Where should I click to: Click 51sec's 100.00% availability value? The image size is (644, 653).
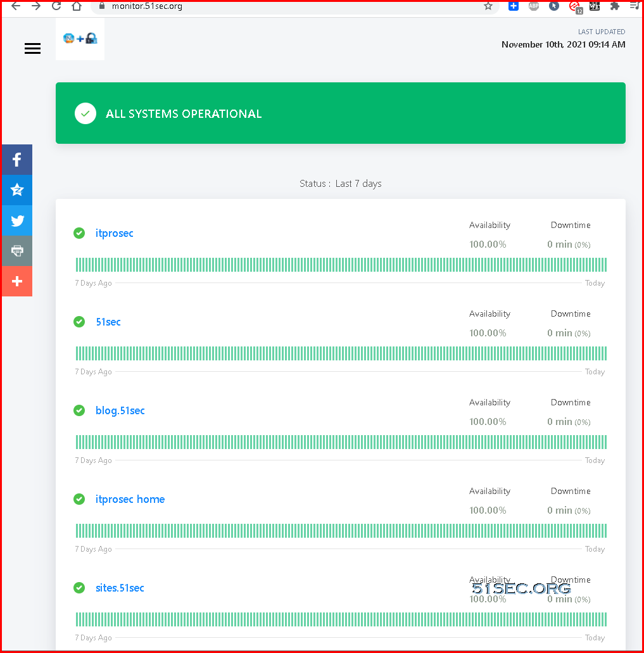coord(488,333)
